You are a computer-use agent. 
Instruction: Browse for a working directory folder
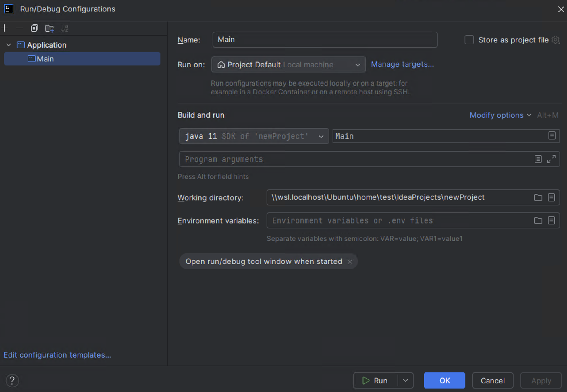[x=538, y=197]
